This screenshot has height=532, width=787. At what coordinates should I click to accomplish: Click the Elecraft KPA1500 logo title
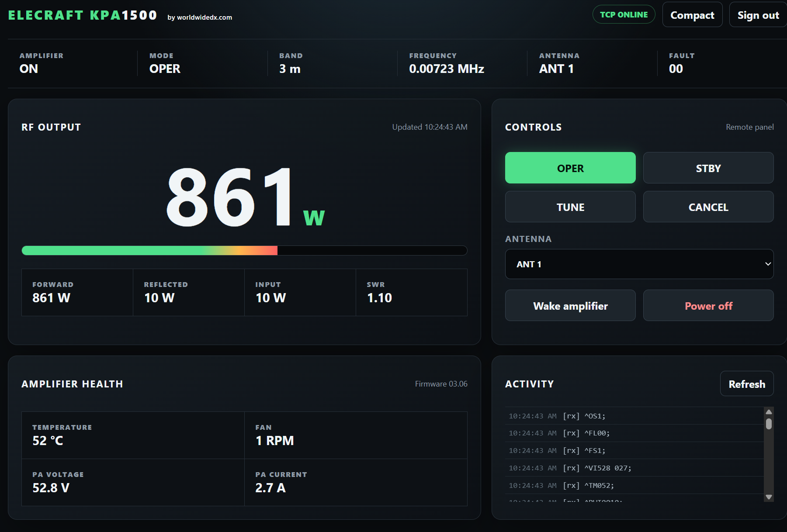83,15
